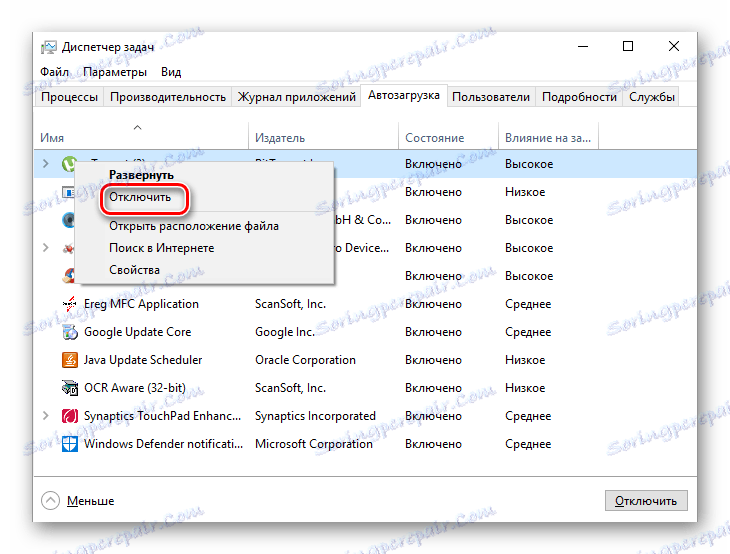730x554 pixels.
Task: Click the Task Manager title bar icon
Action: 48,47
